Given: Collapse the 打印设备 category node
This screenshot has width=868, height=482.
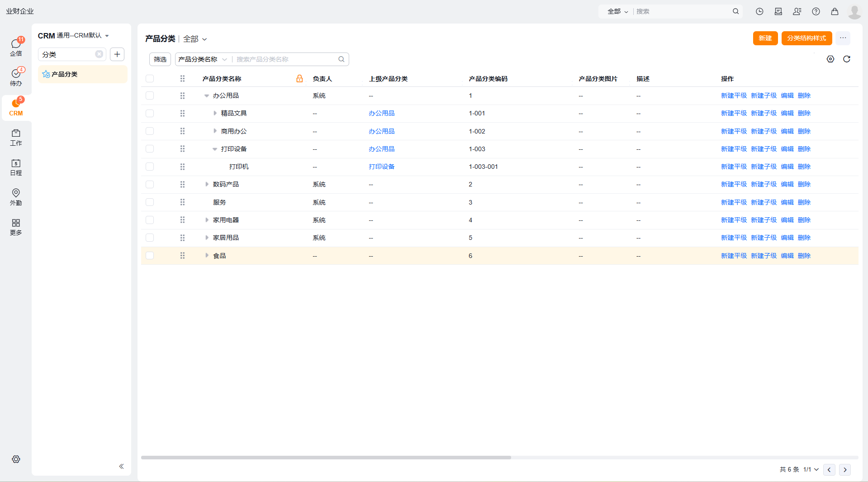Looking at the screenshot, I should pyautogui.click(x=215, y=149).
